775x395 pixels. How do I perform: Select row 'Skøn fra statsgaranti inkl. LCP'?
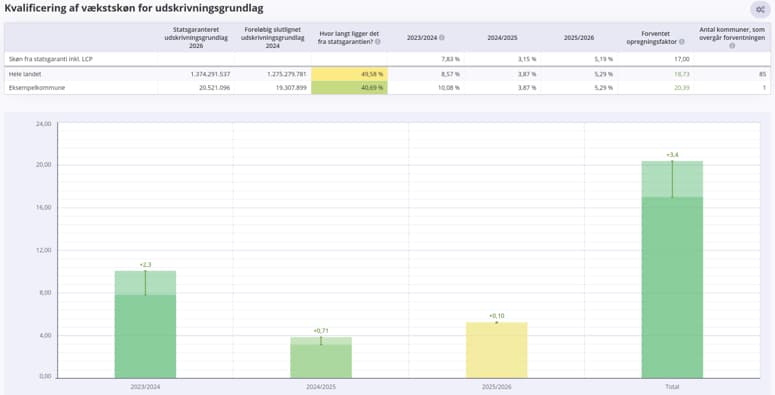pyautogui.click(x=387, y=59)
